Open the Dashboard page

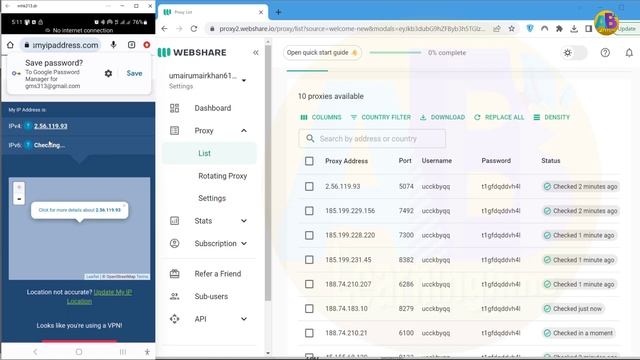coord(213,108)
